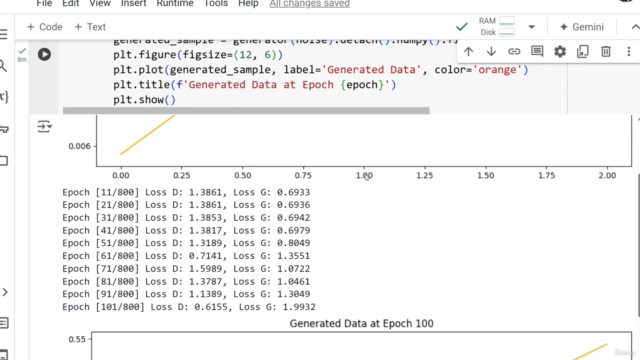
Task: Open the Insert menu
Action: (x=133, y=4)
